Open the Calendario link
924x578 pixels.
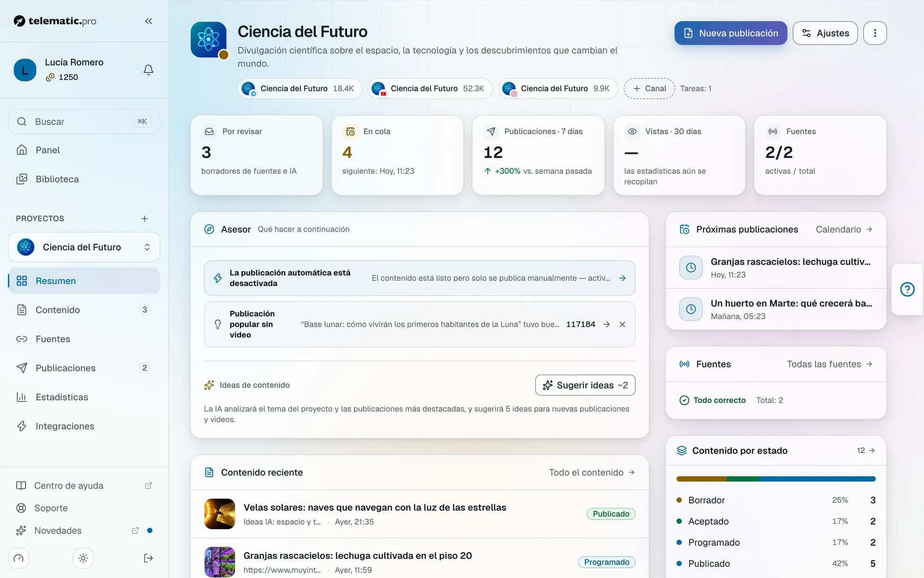pos(844,229)
